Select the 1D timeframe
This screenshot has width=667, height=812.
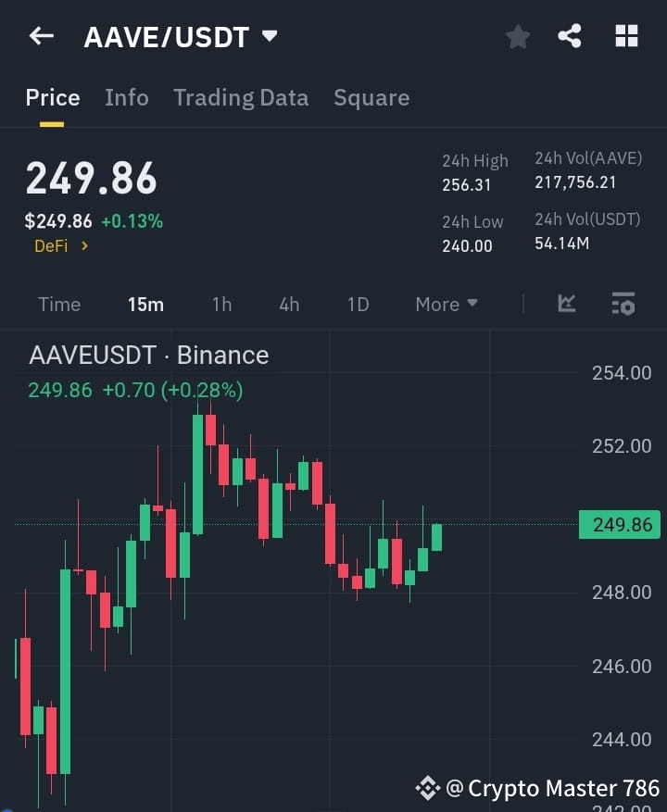pos(358,304)
